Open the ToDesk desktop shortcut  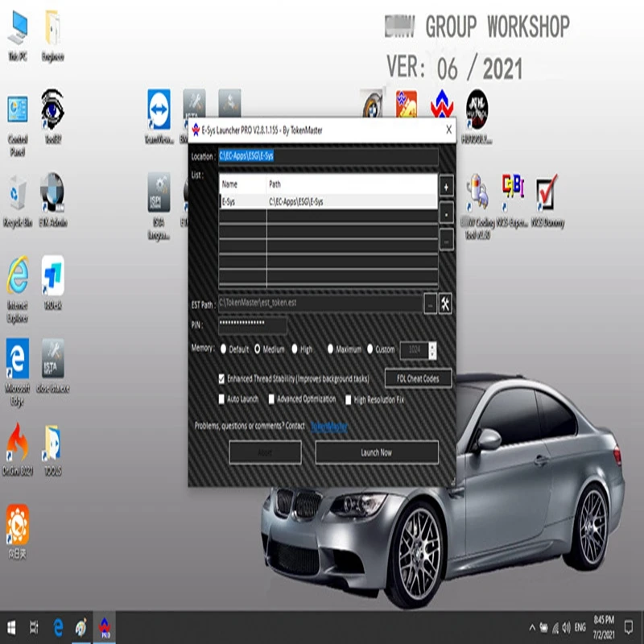(52, 283)
